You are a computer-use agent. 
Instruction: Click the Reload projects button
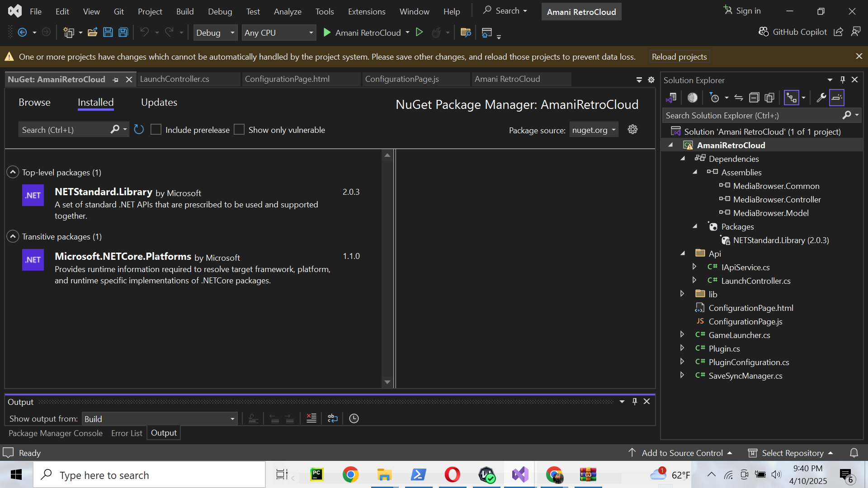(679, 56)
